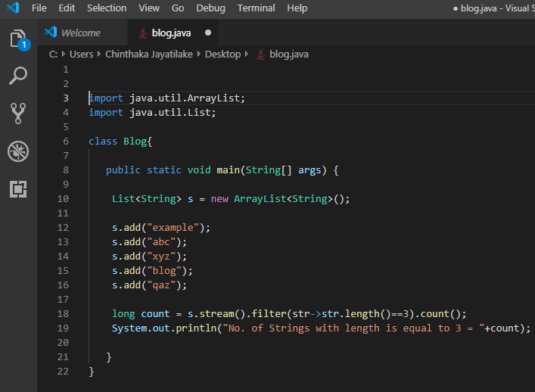Image resolution: width=535 pixels, height=392 pixels.
Task: Click the s.add("abc") line
Action: click(149, 242)
